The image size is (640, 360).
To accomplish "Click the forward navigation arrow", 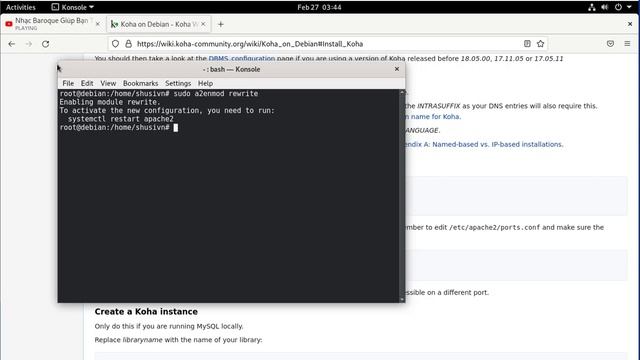I will tap(29, 44).
